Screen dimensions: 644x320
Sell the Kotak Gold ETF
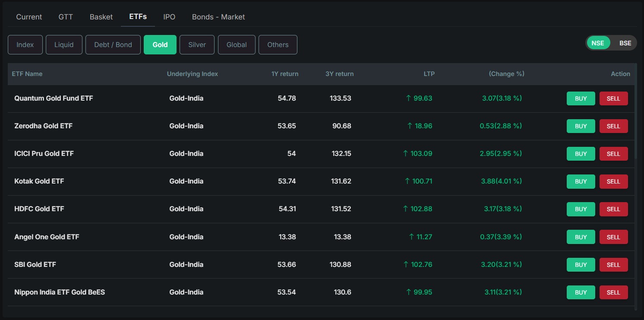point(613,181)
